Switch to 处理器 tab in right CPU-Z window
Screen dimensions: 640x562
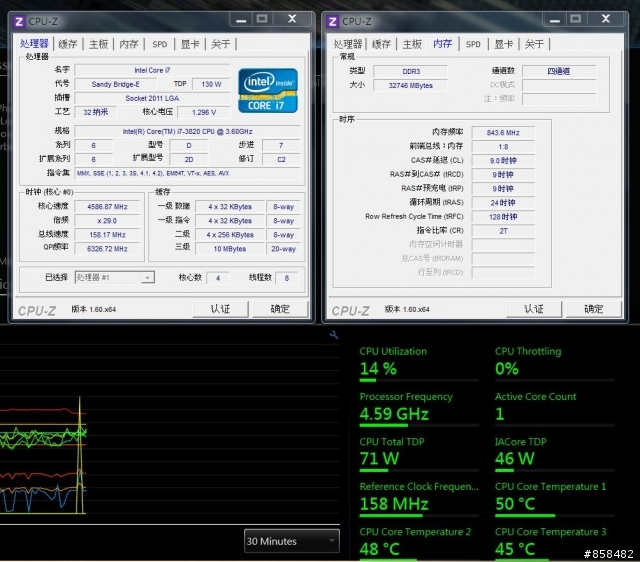click(x=348, y=44)
